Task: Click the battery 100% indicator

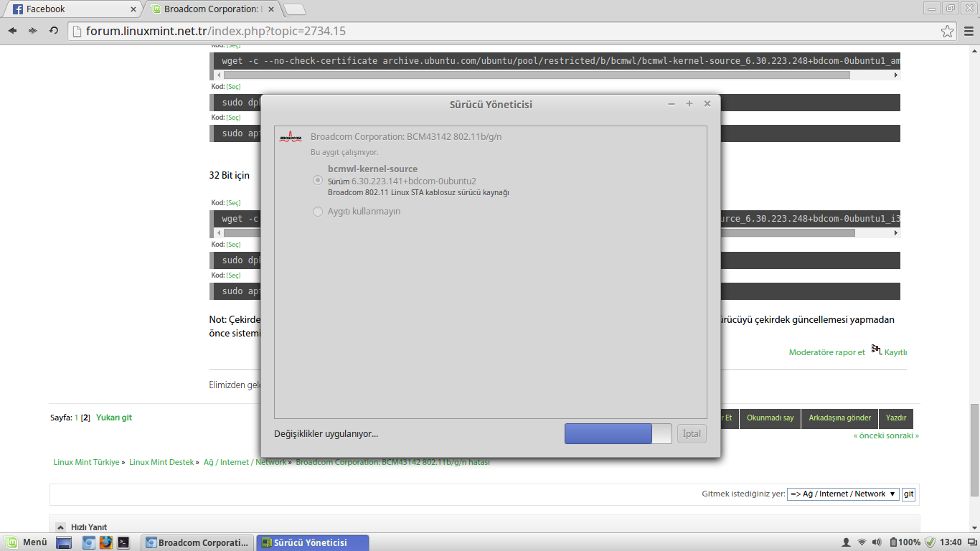Action: tap(905, 542)
